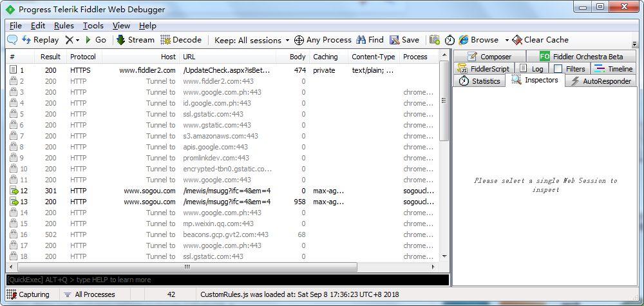Toggle the Decode option

click(181, 40)
